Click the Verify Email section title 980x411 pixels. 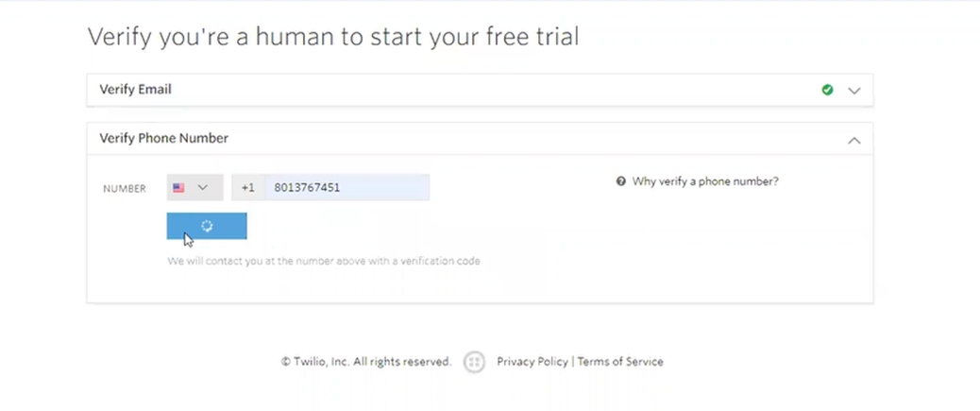(135, 90)
